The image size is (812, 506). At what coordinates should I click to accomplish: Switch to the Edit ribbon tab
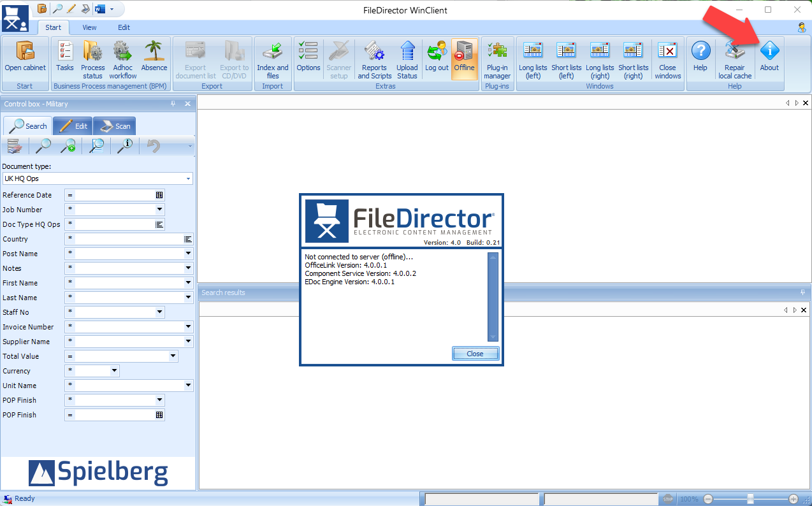124,27
